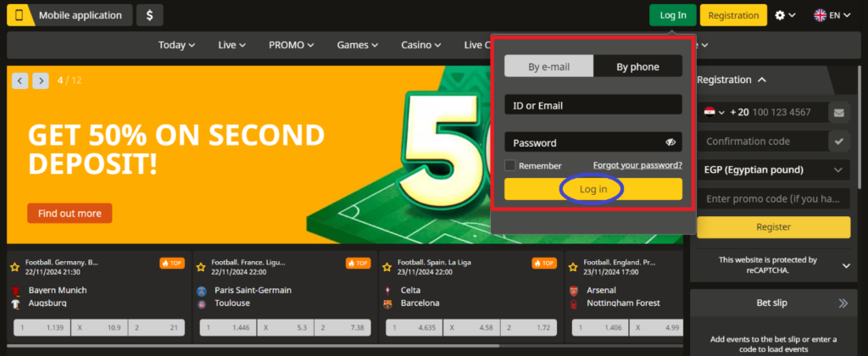Focus the Confirmation code field
Viewport: 868px width, 356px height.
(762, 142)
